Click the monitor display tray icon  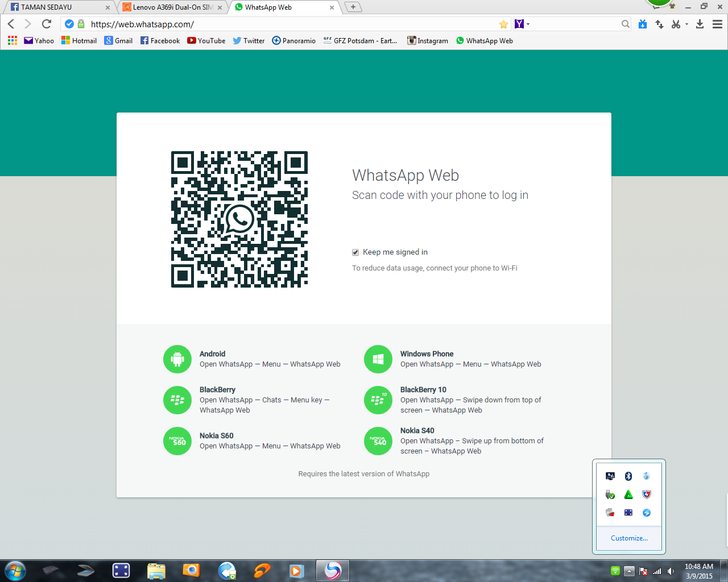(610, 476)
